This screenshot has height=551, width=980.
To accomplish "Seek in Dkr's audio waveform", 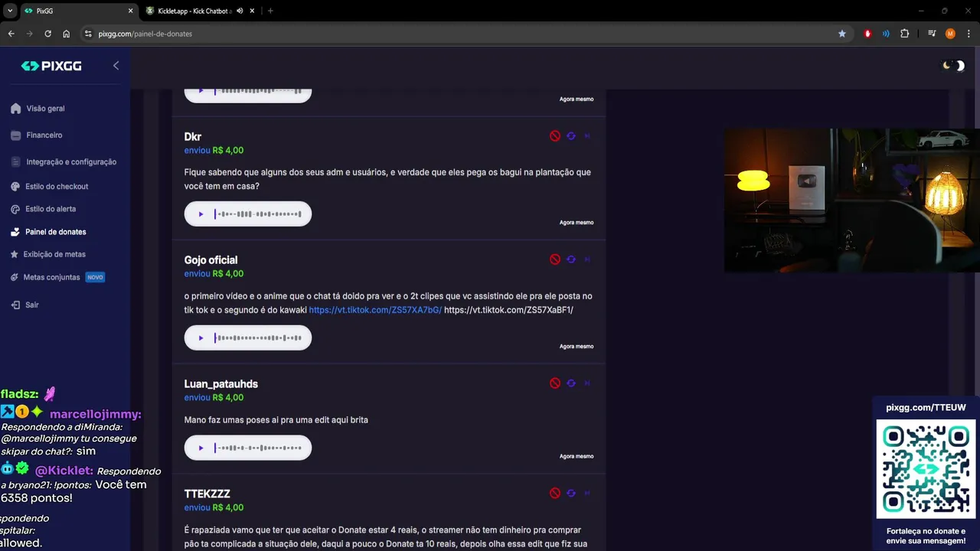I will click(x=259, y=214).
